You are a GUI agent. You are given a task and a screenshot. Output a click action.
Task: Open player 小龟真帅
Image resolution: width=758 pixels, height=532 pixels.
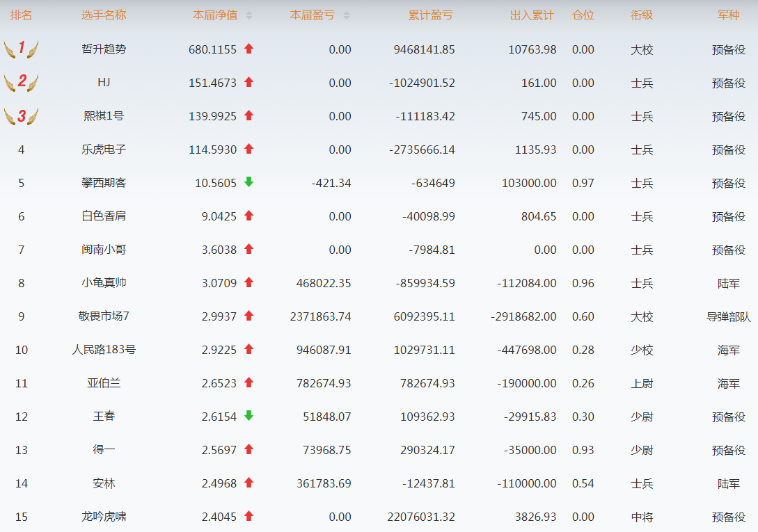pyautogui.click(x=104, y=282)
